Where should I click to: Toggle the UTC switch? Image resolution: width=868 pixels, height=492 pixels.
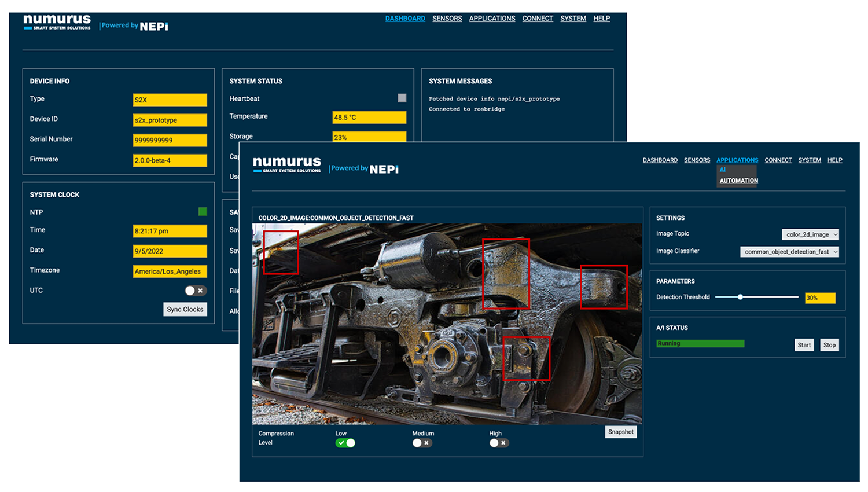(195, 291)
